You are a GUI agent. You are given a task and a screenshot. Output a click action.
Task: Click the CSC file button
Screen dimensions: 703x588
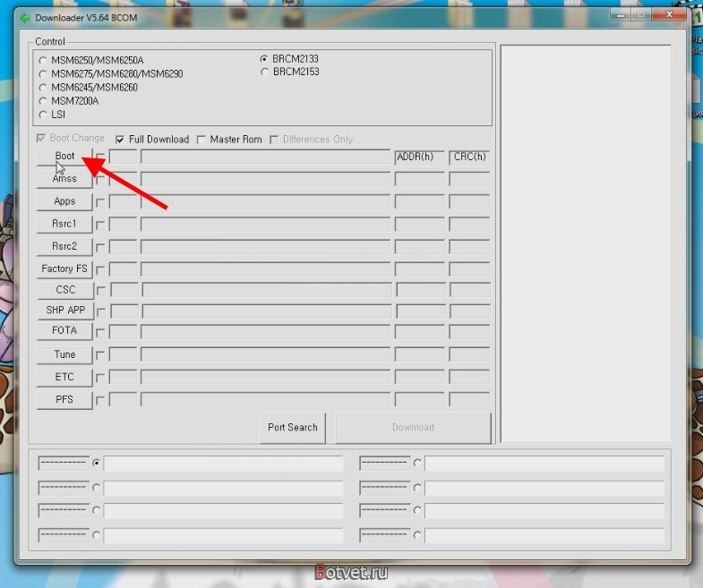65,290
